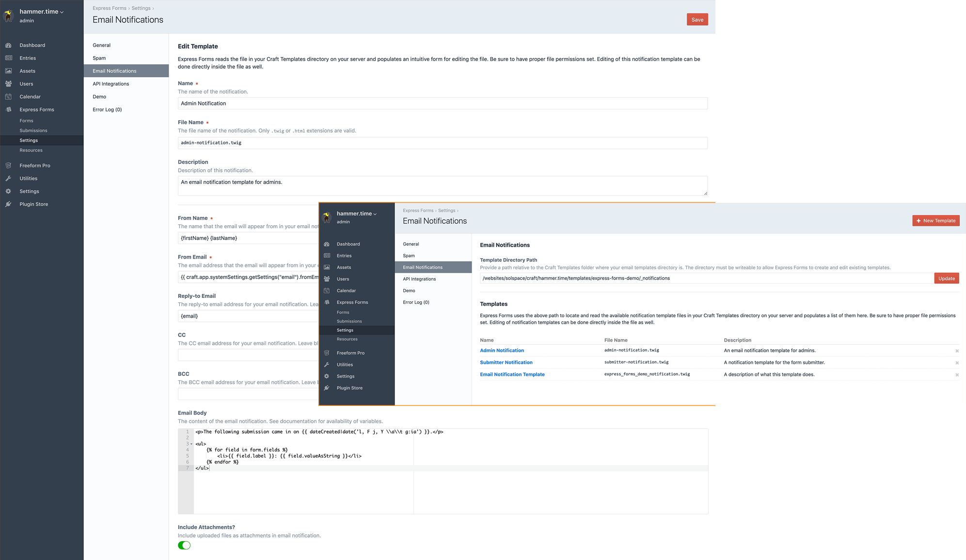Click the Assets image icon in main sidebar
Screen dimensions: 966x560
8,71
